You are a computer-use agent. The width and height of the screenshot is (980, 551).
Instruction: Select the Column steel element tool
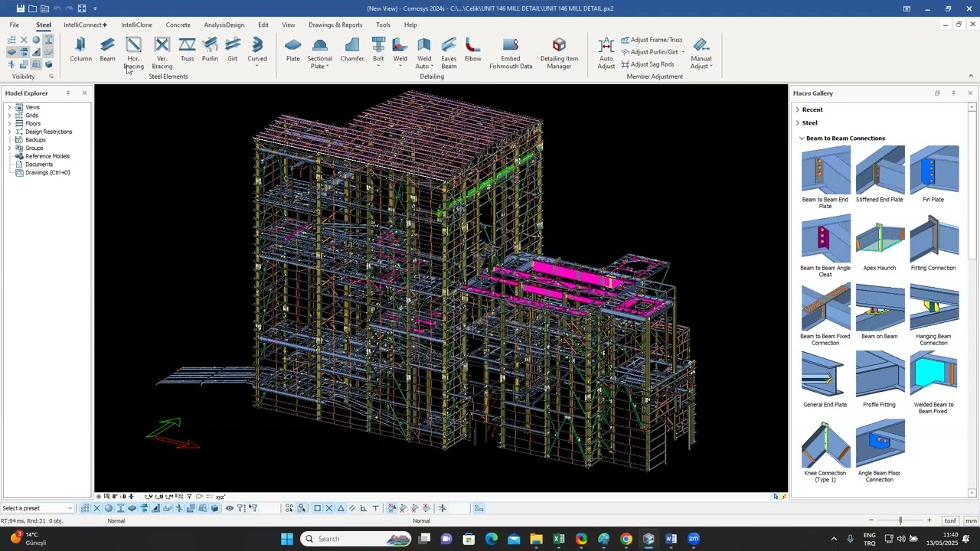click(x=80, y=51)
